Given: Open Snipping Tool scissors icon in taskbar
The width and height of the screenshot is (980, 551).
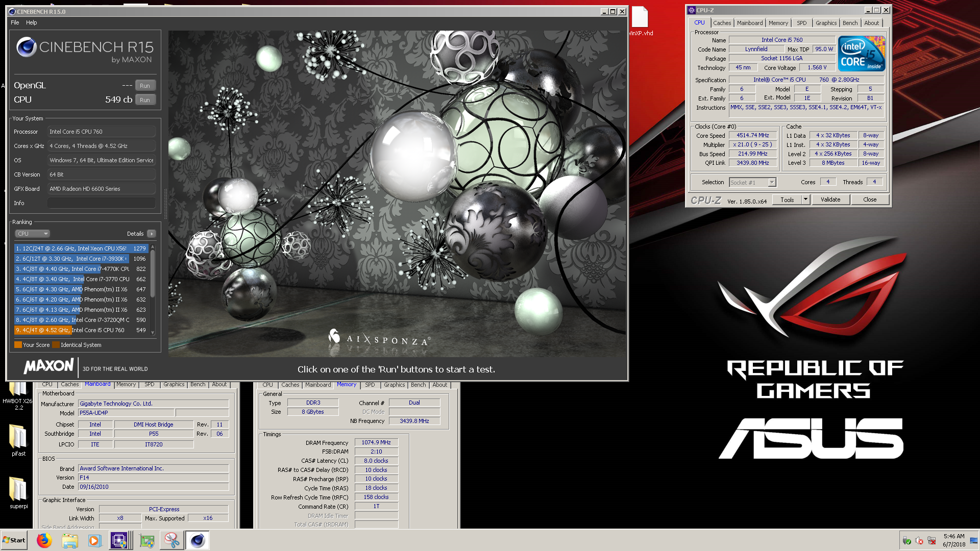Looking at the screenshot, I should (172, 540).
